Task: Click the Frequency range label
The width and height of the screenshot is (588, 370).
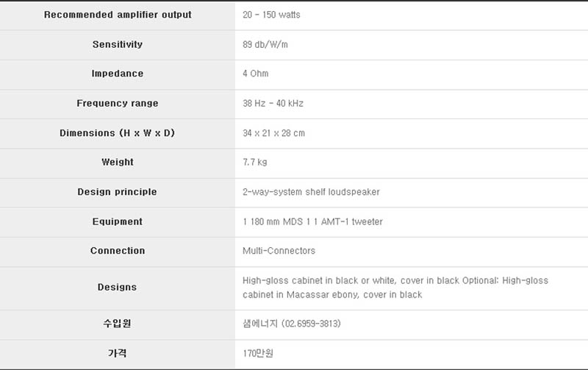Action: tap(118, 103)
